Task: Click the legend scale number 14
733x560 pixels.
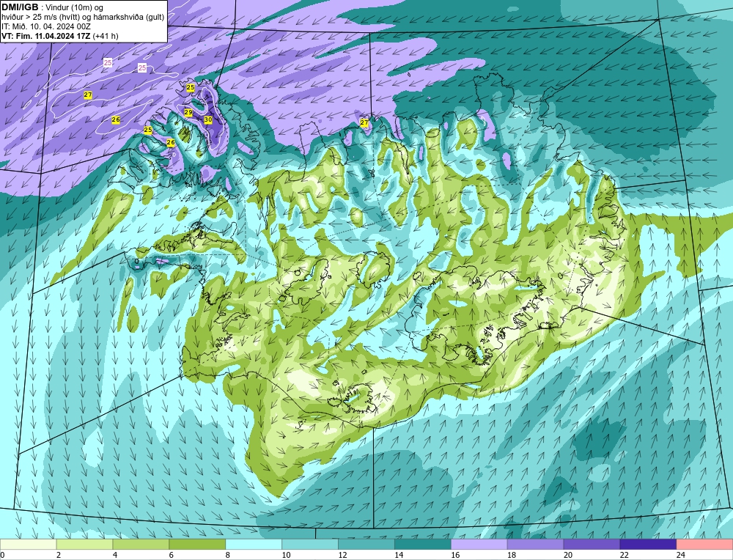Action: [399, 555]
